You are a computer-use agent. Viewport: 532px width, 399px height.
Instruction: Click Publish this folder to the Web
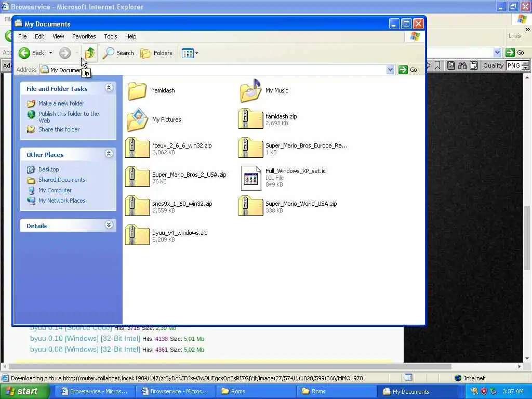(x=69, y=117)
